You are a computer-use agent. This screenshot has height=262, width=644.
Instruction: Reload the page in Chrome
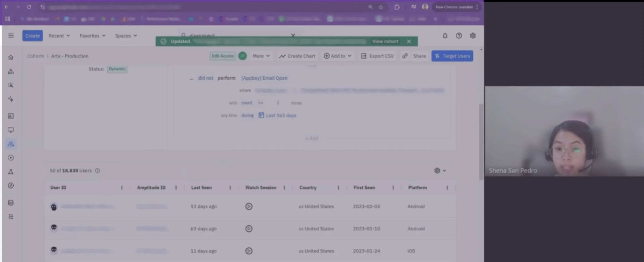[29, 7]
